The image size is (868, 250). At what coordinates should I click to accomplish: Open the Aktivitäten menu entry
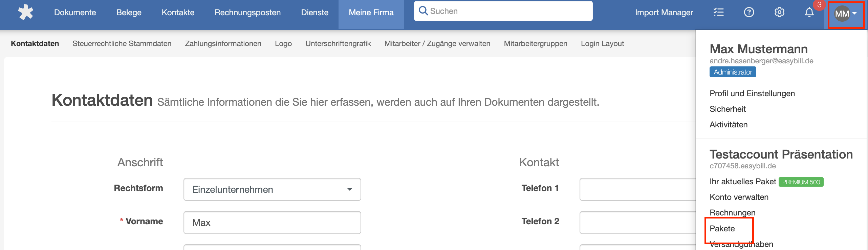pyautogui.click(x=729, y=125)
